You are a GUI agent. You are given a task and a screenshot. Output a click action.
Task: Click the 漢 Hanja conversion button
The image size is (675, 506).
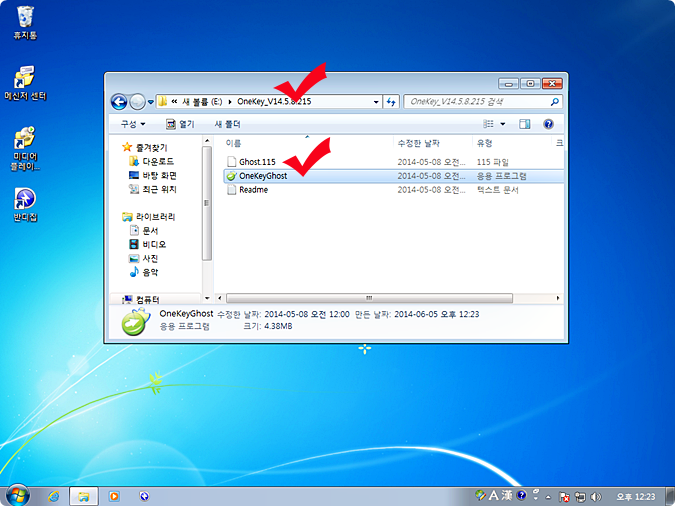click(x=507, y=495)
